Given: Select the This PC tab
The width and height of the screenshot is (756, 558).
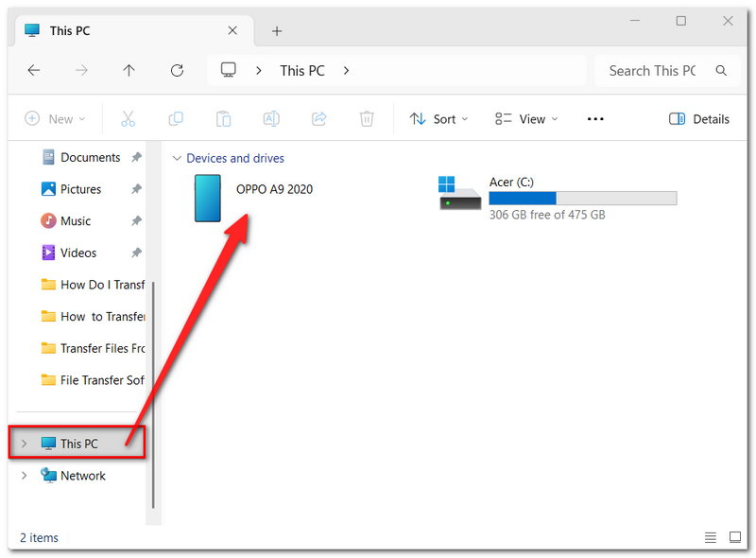Looking at the screenshot, I should [x=134, y=31].
